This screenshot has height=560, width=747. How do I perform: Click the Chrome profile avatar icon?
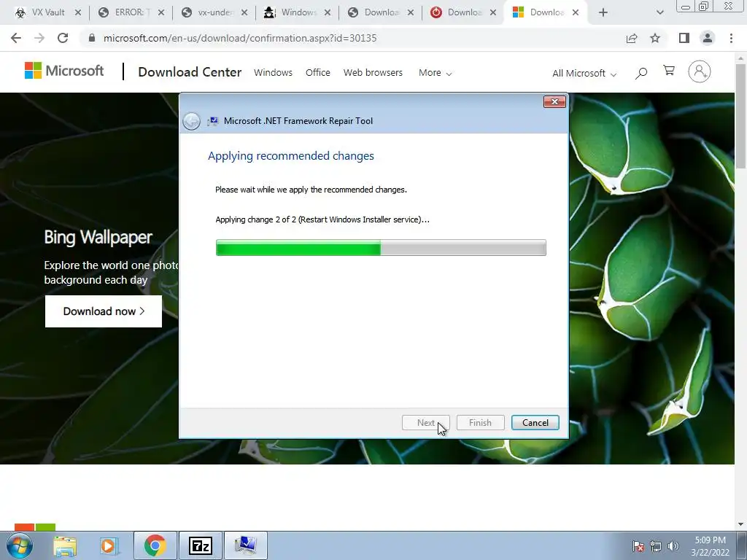[708, 38]
